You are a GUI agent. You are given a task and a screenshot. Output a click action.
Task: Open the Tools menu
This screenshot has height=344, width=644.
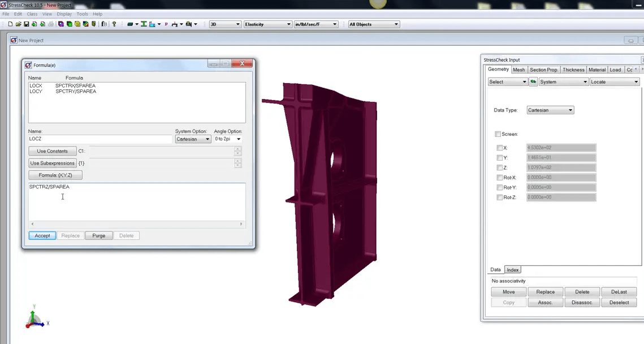click(82, 14)
